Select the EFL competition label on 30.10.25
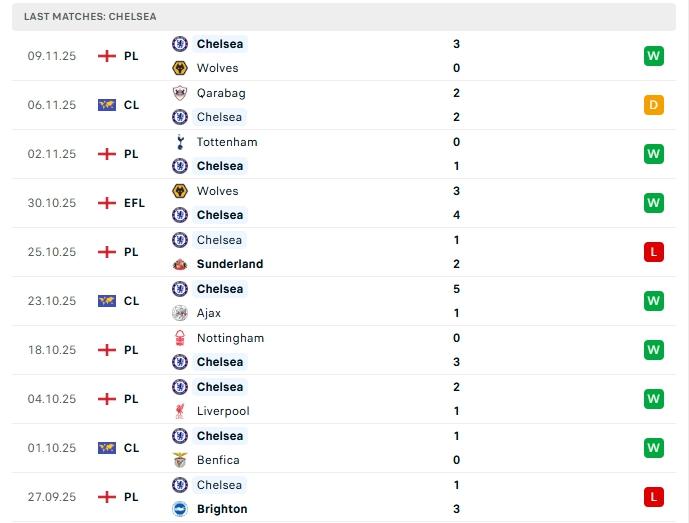 coord(134,203)
